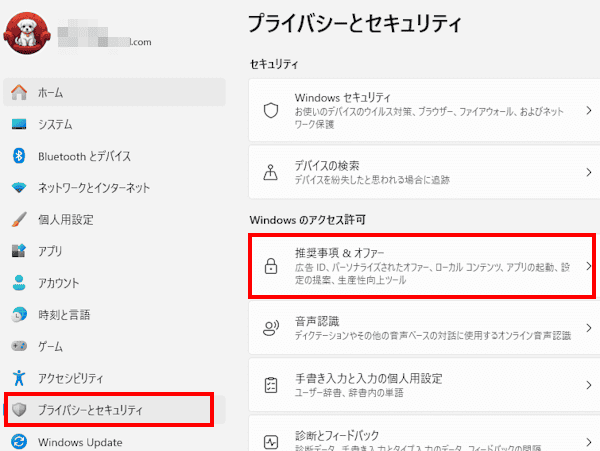The height and width of the screenshot is (451, 600).
Task: Click the ゲーム controller icon in sidebar
Action: point(19,346)
